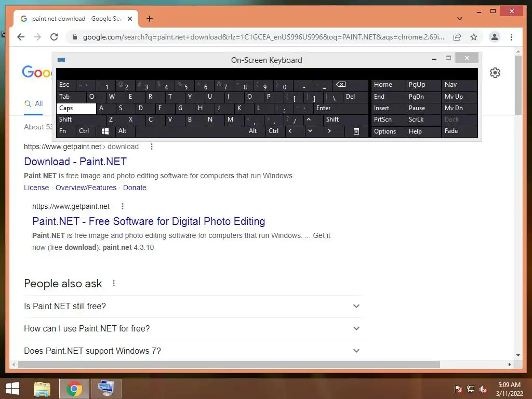Open Google quick settings gear
Viewport: 532px width, 399px height.
tap(495, 73)
